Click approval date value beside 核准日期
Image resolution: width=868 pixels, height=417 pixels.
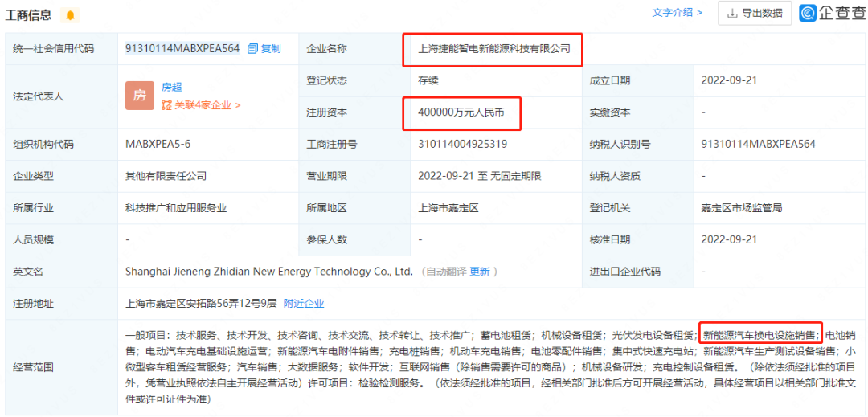click(728, 240)
